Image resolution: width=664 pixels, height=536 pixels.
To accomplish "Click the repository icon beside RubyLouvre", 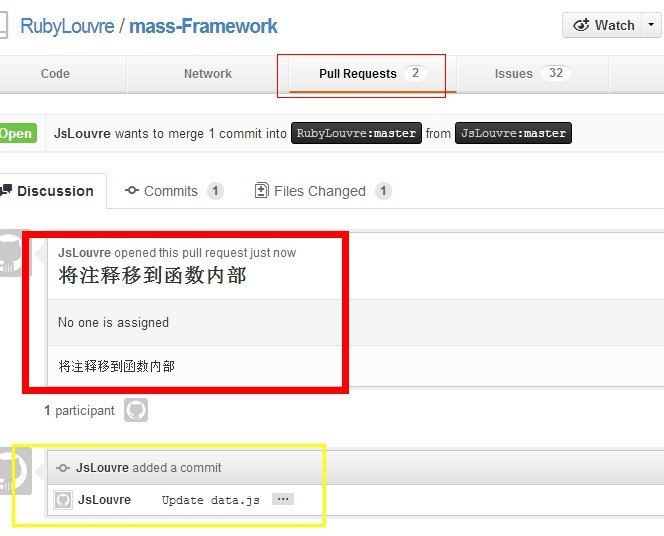I will tap(3, 25).
